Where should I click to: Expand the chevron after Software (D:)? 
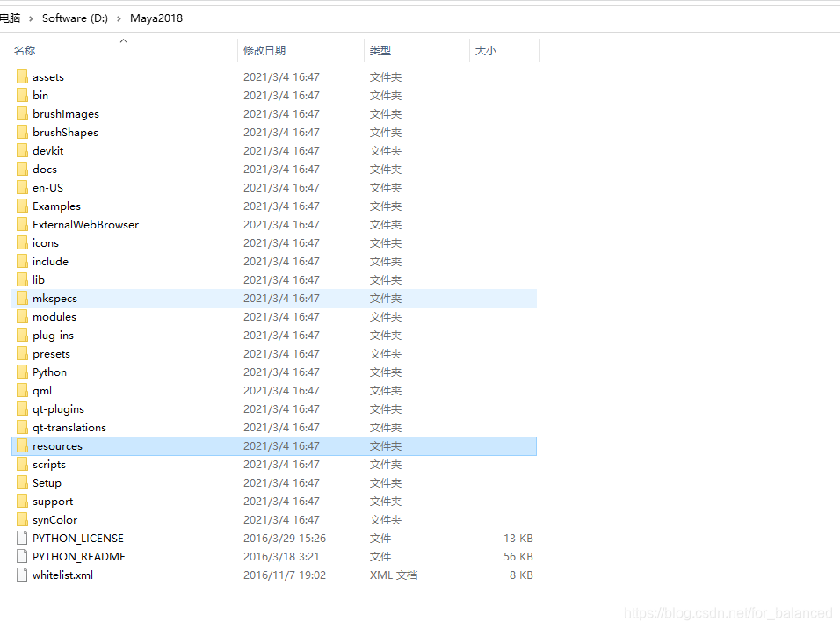tap(119, 18)
